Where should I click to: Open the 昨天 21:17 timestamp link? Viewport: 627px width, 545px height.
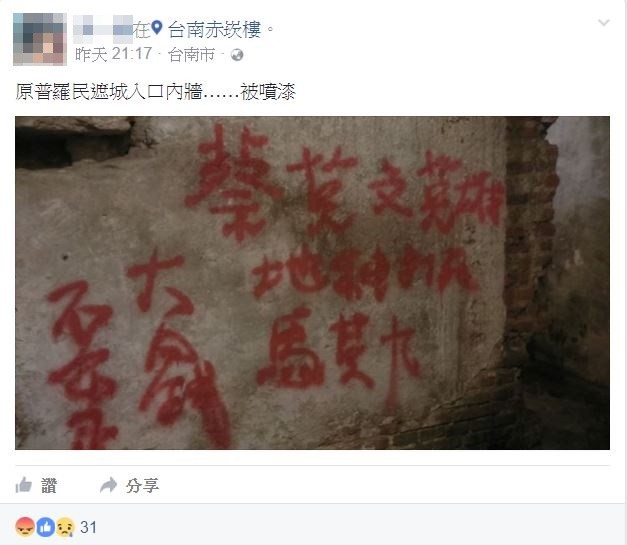[x=114, y=54]
